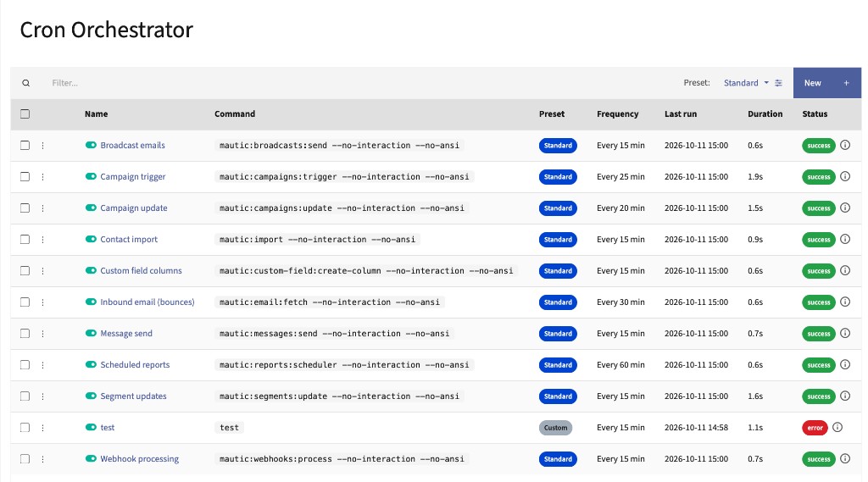
Task: Click the mautic:email:fetch command text
Action: [330, 302]
